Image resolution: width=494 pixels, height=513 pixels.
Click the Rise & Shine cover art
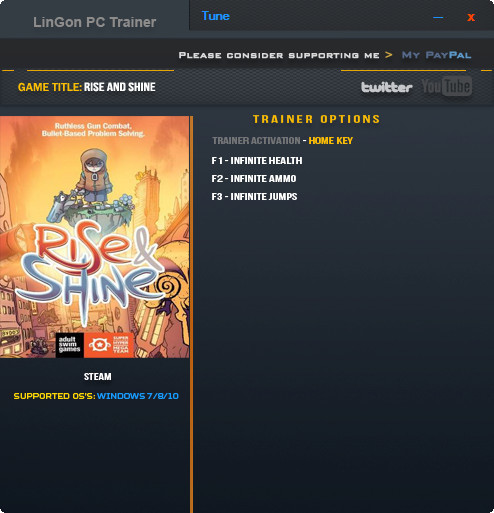point(94,237)
